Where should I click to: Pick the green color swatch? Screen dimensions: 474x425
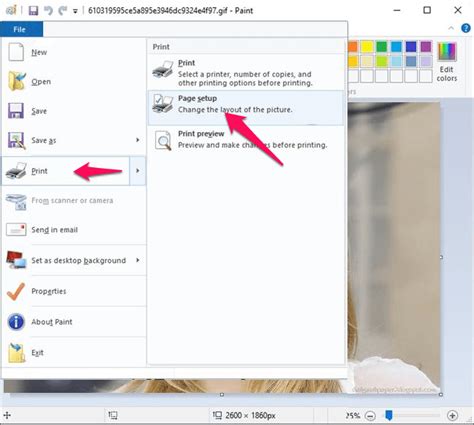(x=382, y=47)
